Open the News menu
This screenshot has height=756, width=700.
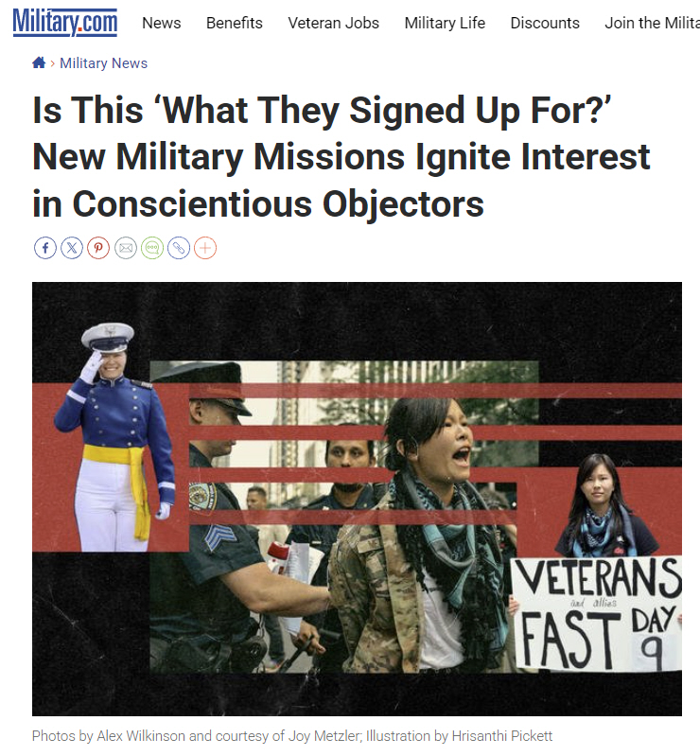click(162, 23)
